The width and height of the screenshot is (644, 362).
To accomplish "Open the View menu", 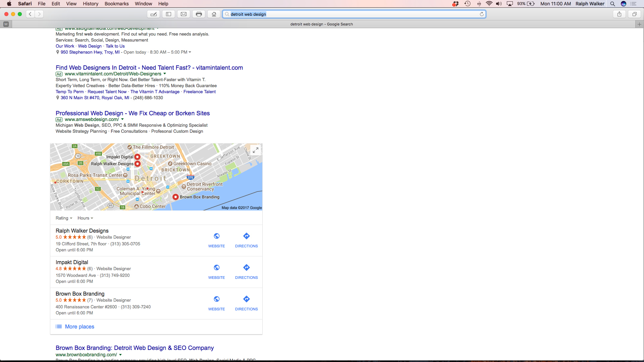I will 71,4.
